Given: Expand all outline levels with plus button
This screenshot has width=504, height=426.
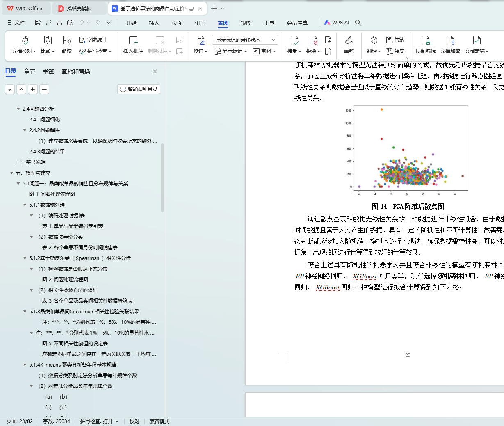Looking at the screenshot, I should (33, 89).
